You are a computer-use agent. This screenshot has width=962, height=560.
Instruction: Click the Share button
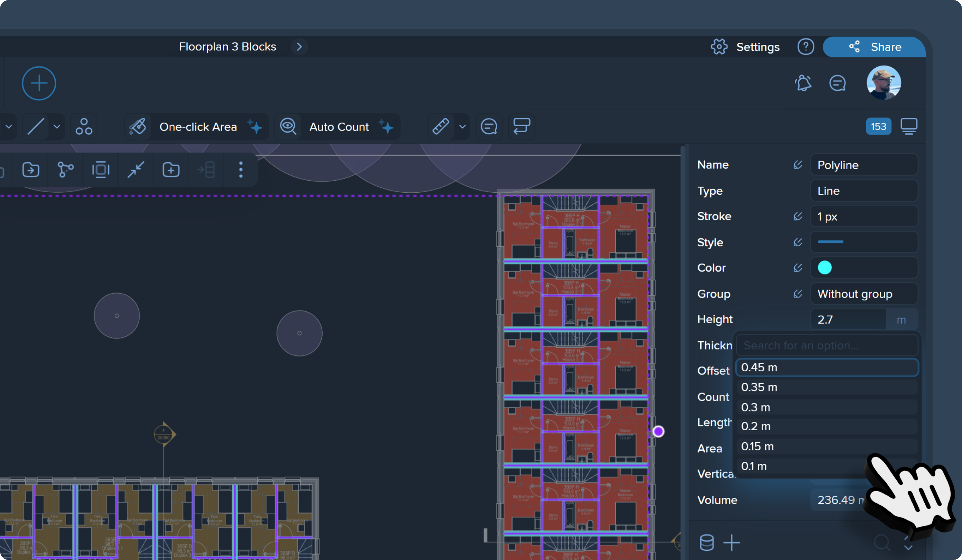874,47
